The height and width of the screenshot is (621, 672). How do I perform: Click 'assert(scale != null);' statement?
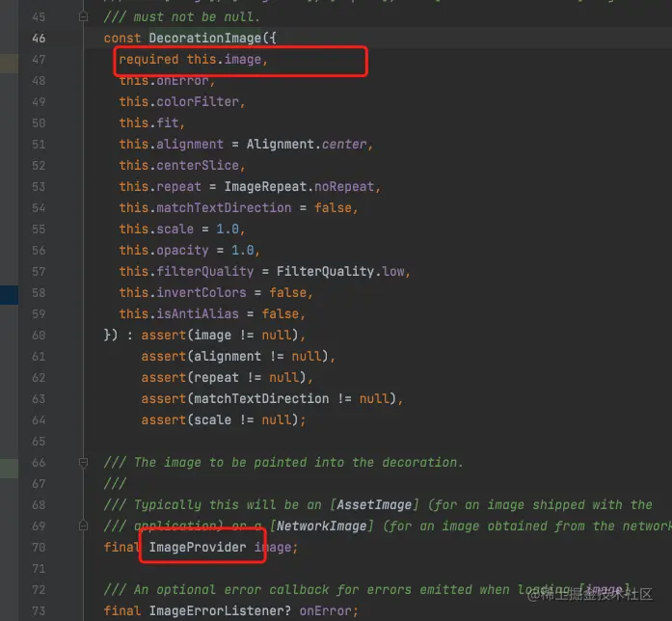(224, 420)
